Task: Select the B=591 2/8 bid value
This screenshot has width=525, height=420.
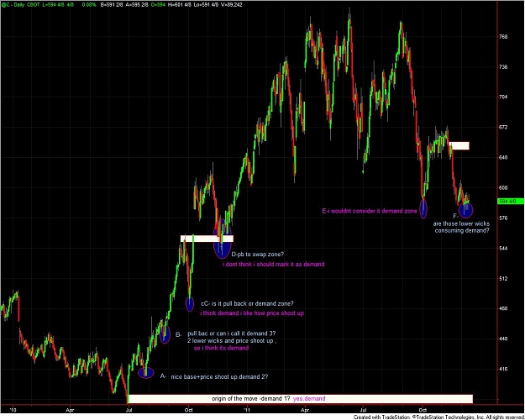Action: [x=112, y=5]
